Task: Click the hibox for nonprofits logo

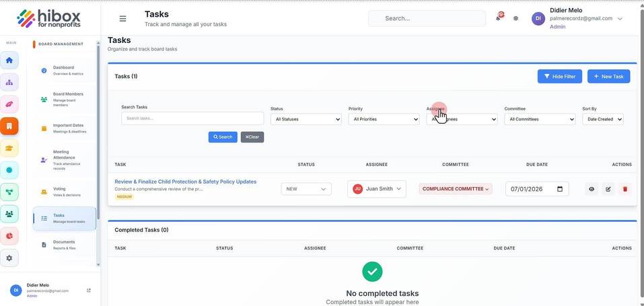Action: click(x=49, y=18)
